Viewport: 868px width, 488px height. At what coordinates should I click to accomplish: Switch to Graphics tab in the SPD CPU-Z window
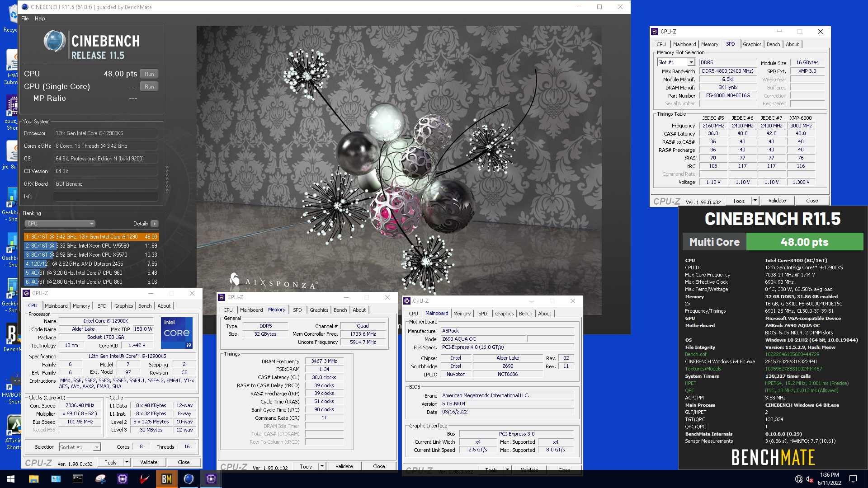click(x=752, y=44)
